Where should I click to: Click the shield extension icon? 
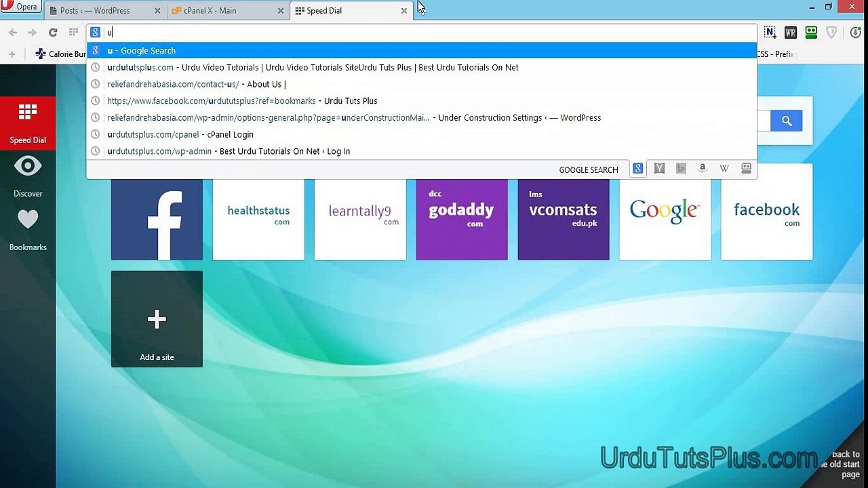tap(831, 32)
